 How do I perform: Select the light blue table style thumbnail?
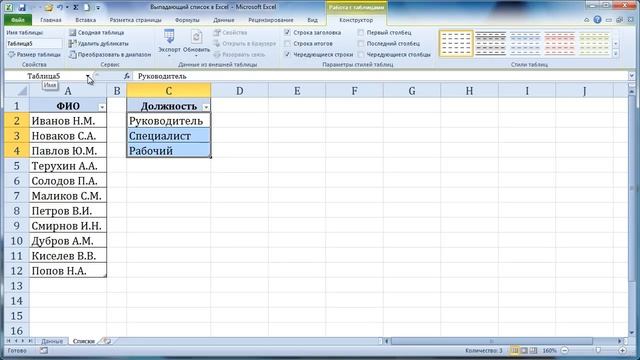click(x=525, y=43)
